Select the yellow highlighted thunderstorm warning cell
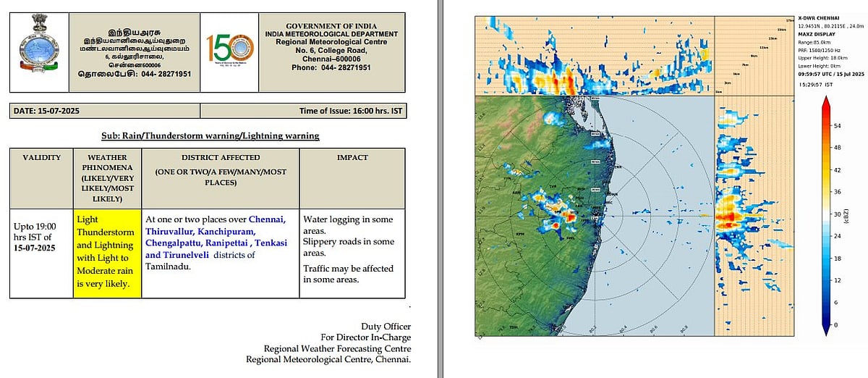This screenshot has width=868, height=378. point(107,251)
